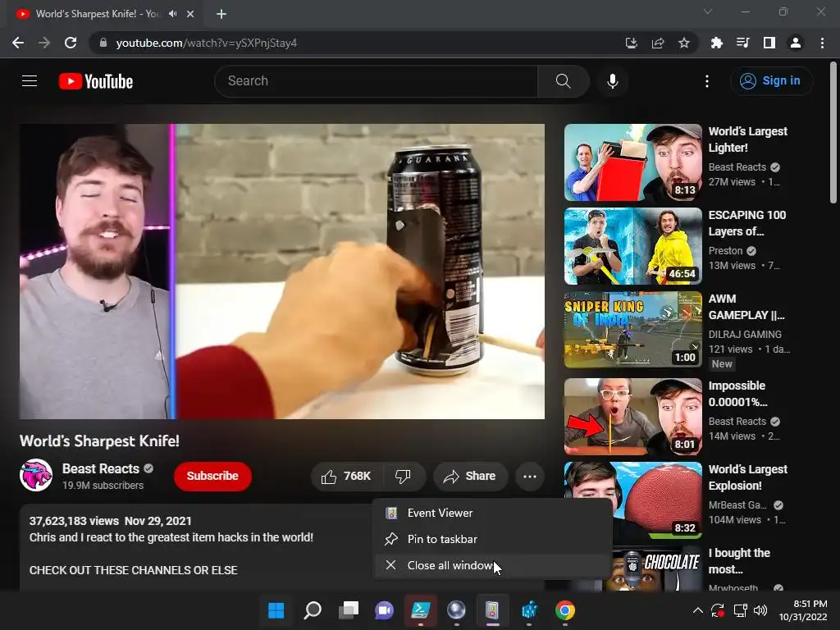Close the World's Sharpest Knife tab
The height and width of the screenshot is (630, 840).
190,14
